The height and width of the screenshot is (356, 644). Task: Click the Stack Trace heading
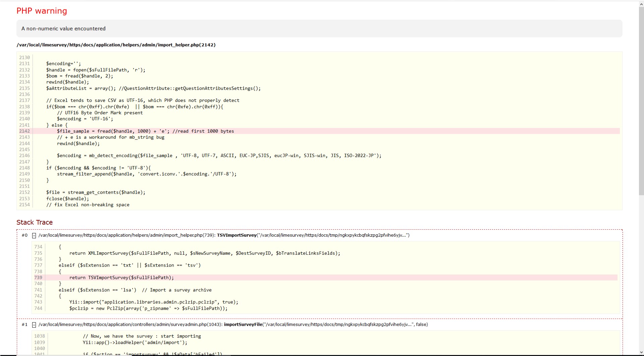point(35,222)
